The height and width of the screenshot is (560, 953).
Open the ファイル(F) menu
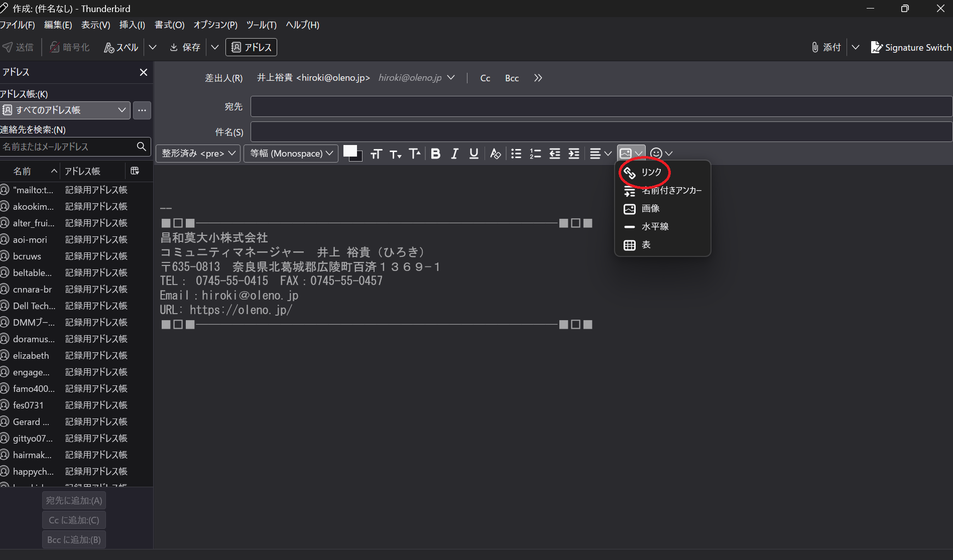(18, 25)
